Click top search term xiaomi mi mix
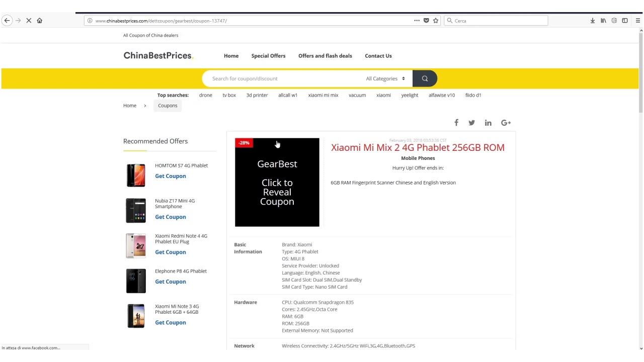Screen dimensions: 644x362 [323, 95]
